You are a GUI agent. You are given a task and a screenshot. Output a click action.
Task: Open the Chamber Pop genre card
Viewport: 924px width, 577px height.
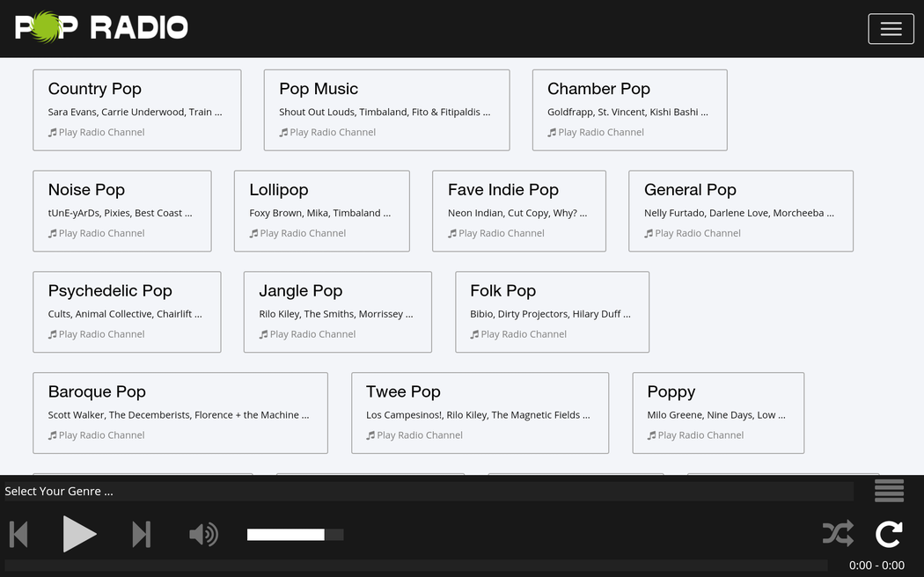coord(598,89)
